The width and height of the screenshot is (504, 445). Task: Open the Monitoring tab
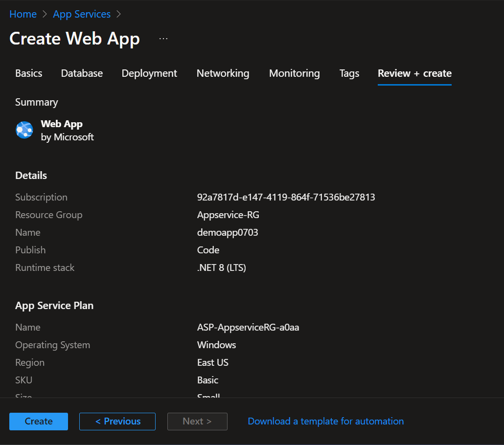[x=294, y=73]
